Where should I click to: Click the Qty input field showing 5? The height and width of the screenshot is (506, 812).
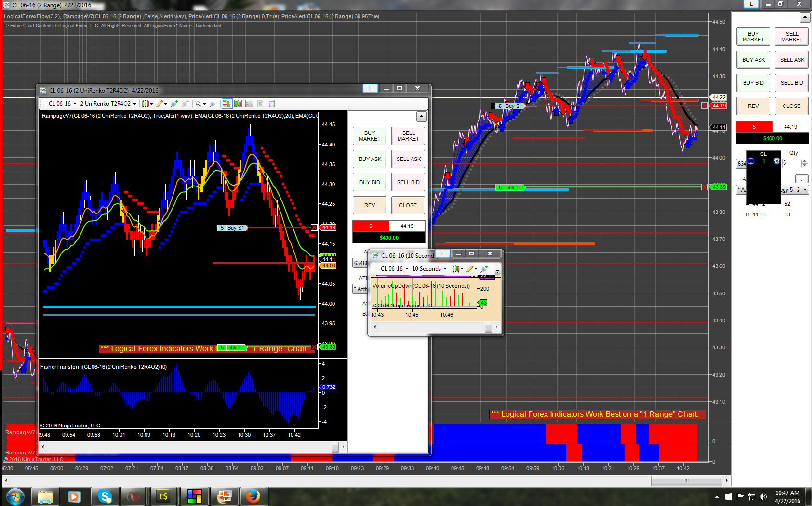tap(791, 163)
